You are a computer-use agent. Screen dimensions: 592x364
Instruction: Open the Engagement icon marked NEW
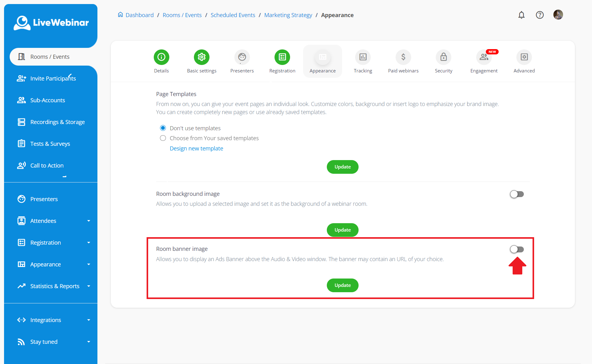(x=484, y=57)
